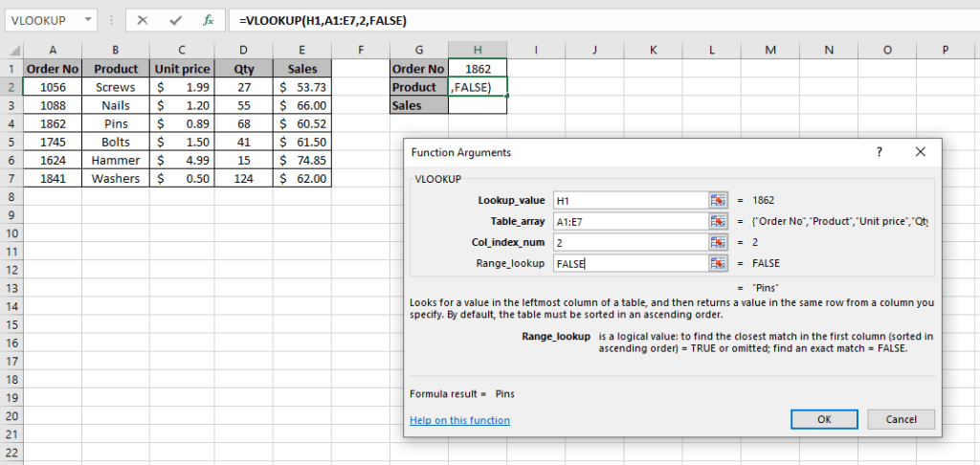Select column K header
The image size is (980, 465).
[653, 51]
